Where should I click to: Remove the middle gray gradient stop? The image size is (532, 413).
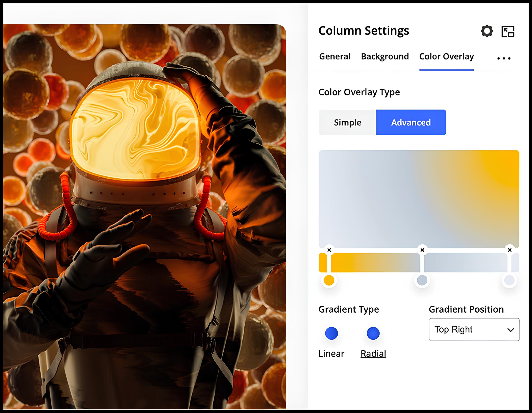(x=422, y=250)
